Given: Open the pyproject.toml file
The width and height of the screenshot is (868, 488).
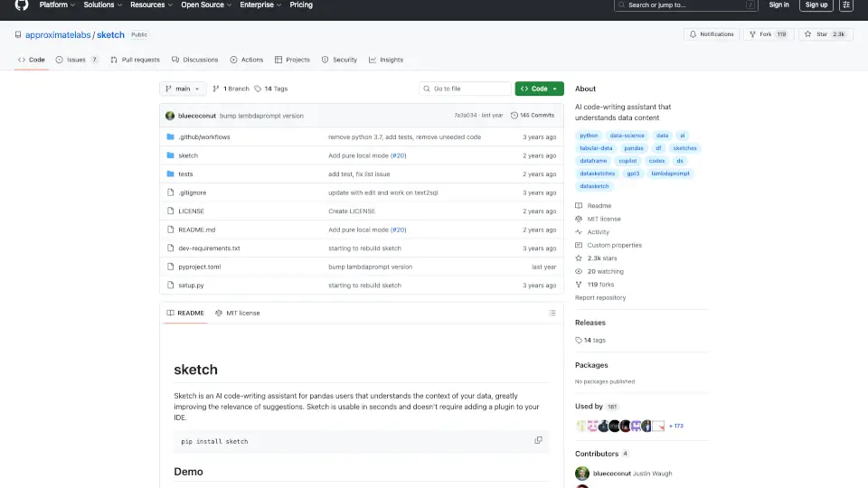Looking at the screenshot, I should pos(199,267).
